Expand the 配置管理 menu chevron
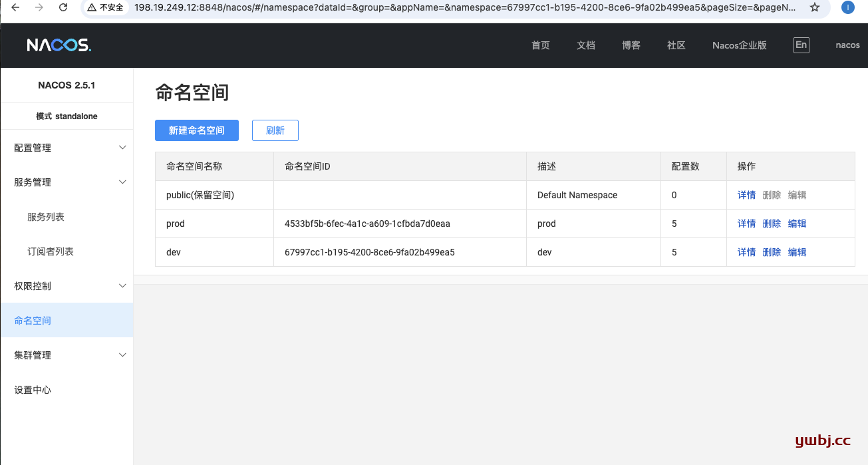This screenshot has width=868, height=465. [x=122, y=148]
